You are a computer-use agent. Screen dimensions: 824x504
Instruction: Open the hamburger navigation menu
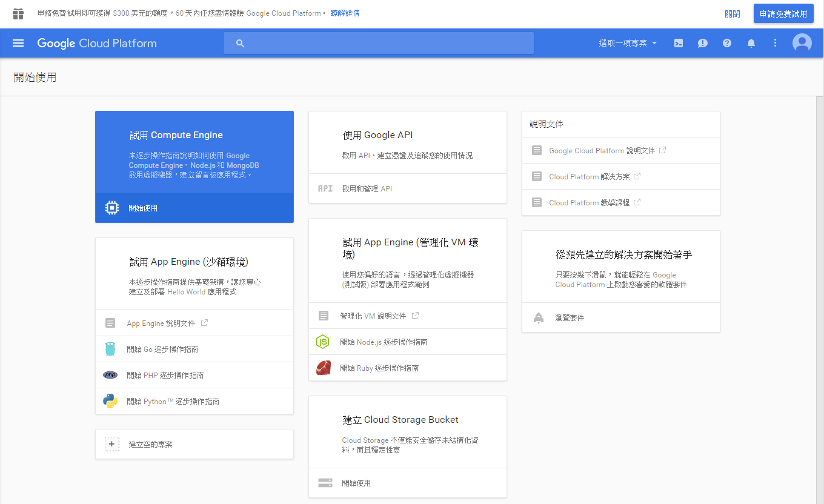click(18, 43)
